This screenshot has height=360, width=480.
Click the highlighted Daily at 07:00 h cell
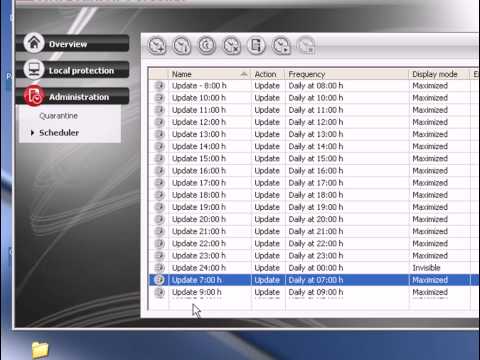click(316, 280)
